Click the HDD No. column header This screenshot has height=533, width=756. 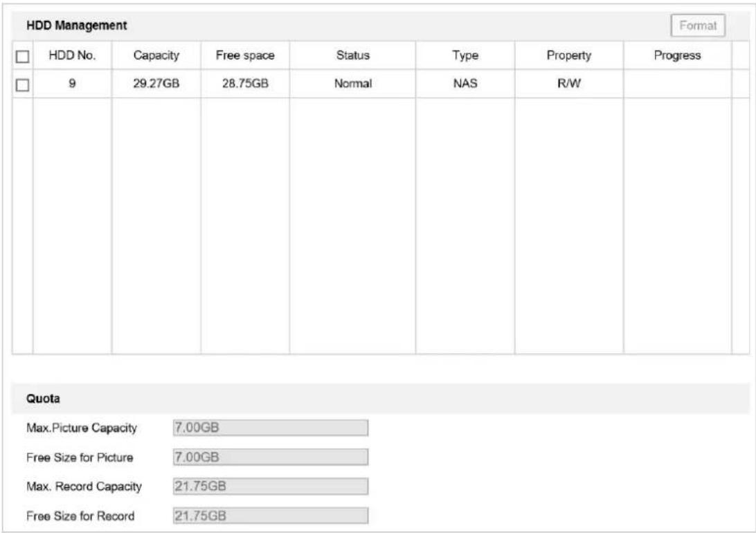tap(72, 55)
